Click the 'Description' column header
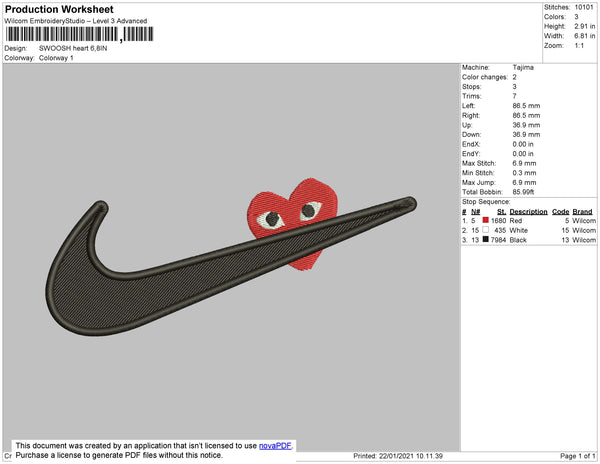 [528, 212]
